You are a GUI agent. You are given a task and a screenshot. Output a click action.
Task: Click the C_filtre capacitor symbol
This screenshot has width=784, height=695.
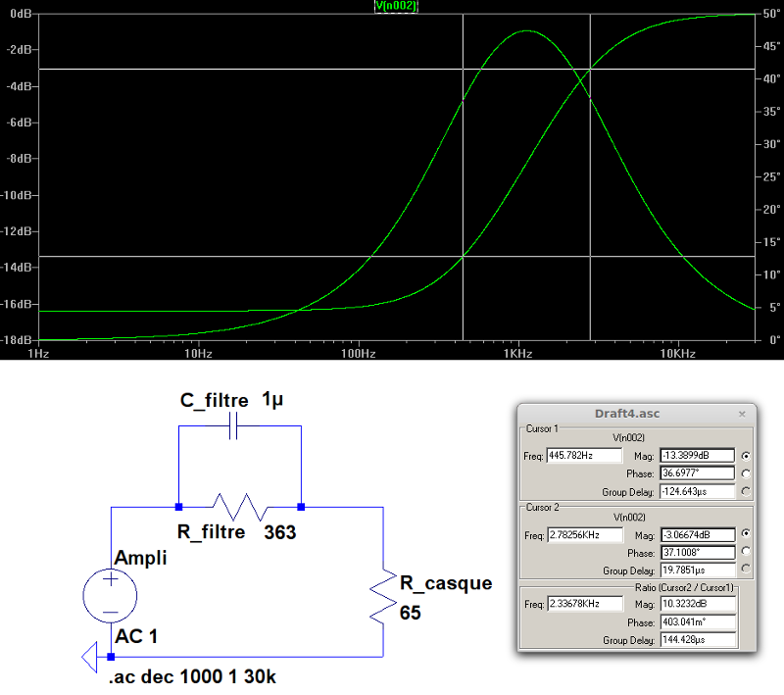click(233, 427)
